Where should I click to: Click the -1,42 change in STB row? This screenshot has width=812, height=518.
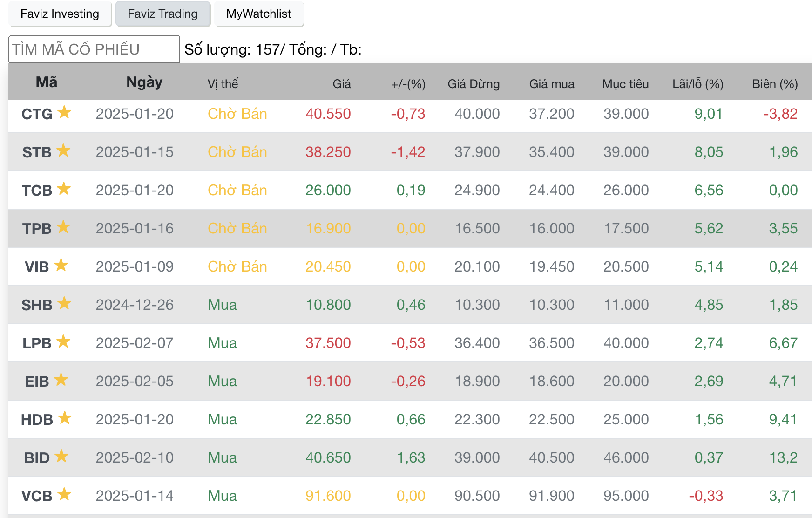pos(408,152)
